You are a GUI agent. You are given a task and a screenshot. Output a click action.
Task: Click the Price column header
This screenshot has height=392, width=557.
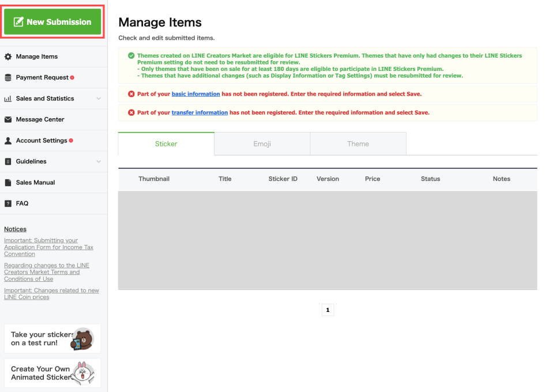(372, 179)
